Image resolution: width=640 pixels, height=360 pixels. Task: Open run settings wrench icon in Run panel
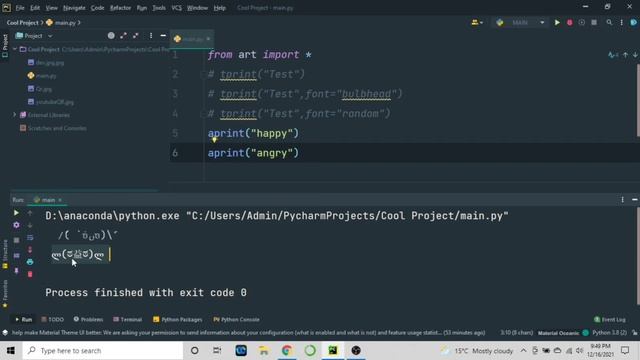[x=16, y=225]
